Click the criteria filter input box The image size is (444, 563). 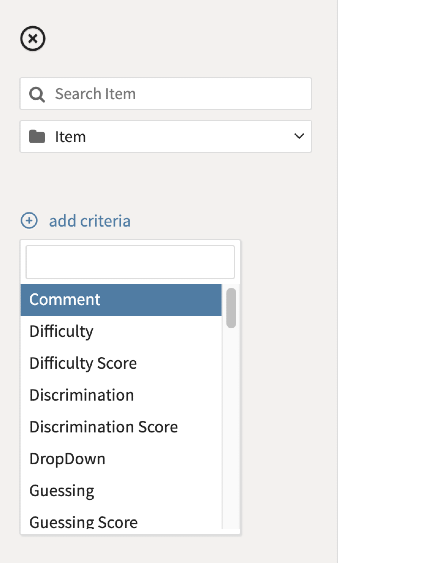pos(130,262)
